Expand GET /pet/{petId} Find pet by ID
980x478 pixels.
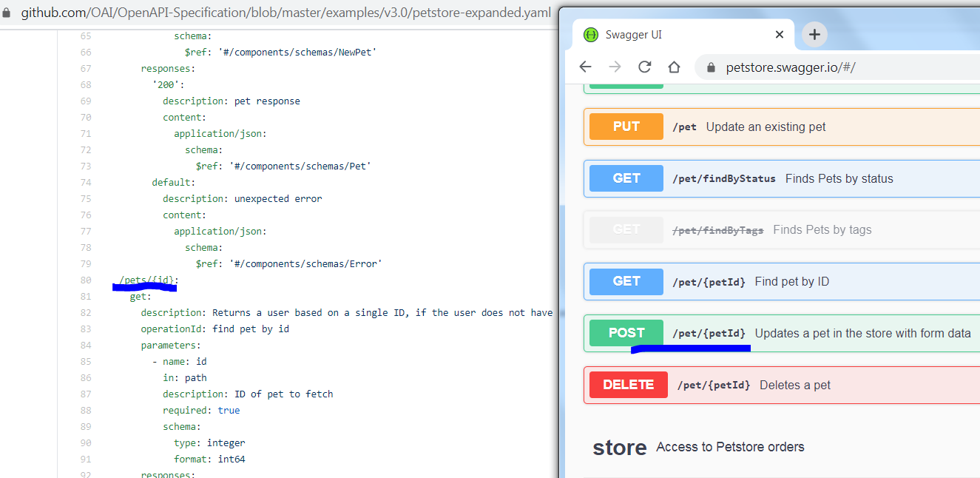tap(782, 281)
